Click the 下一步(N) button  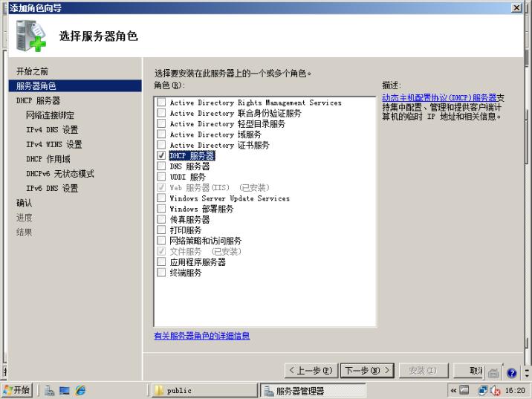pyautogui.click(x=367, y=371)
